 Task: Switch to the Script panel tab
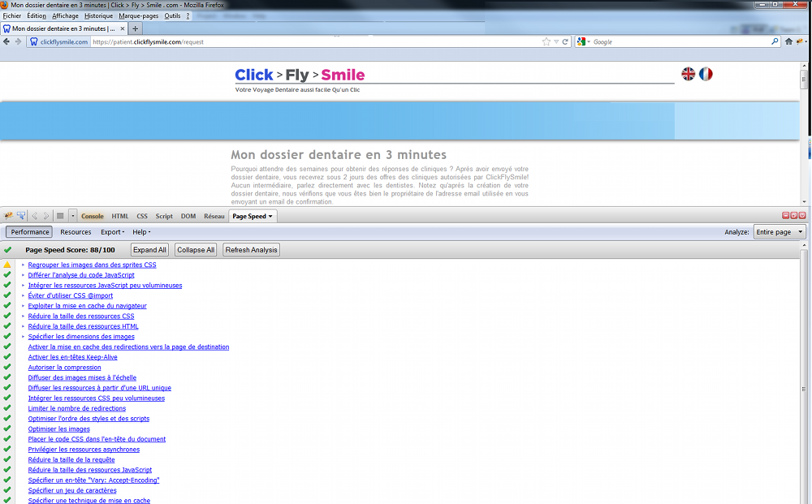tap(164, 216)
